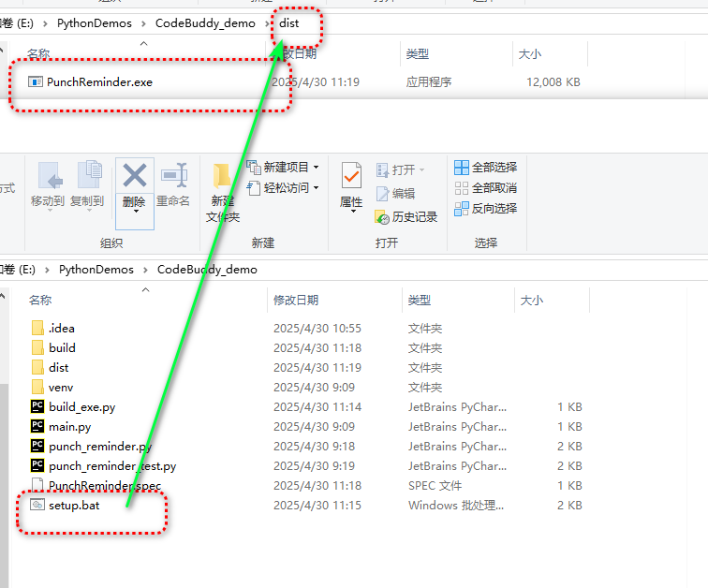Expand chevron after PythonDemos in lower address bar
This screenshot has height=588, width=708.
[x=145, y=270]
